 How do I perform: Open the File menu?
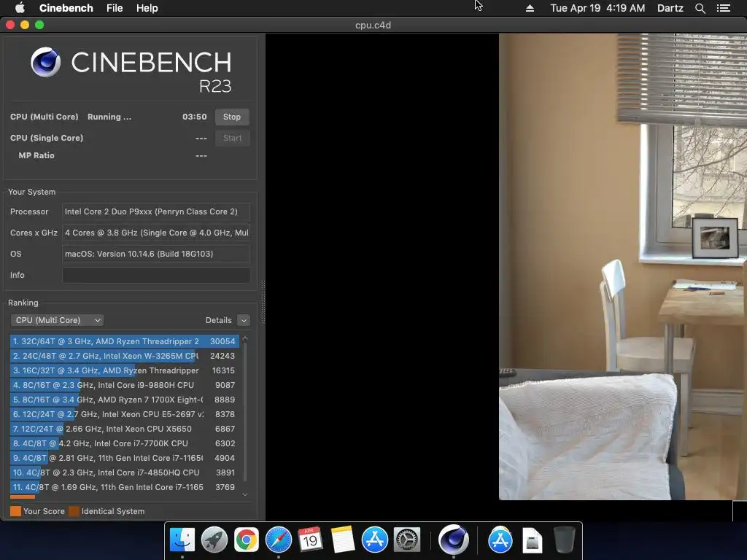pyautogui.click(x=115, y=8)
